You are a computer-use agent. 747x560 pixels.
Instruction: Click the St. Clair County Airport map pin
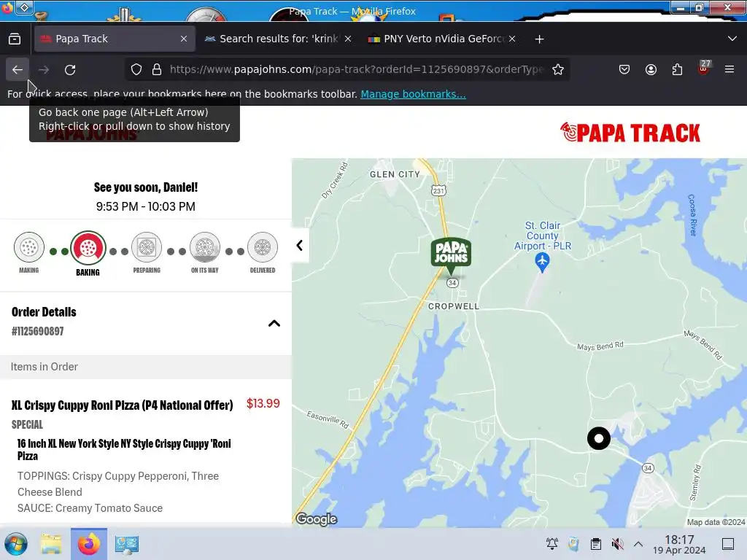[542, 262]
